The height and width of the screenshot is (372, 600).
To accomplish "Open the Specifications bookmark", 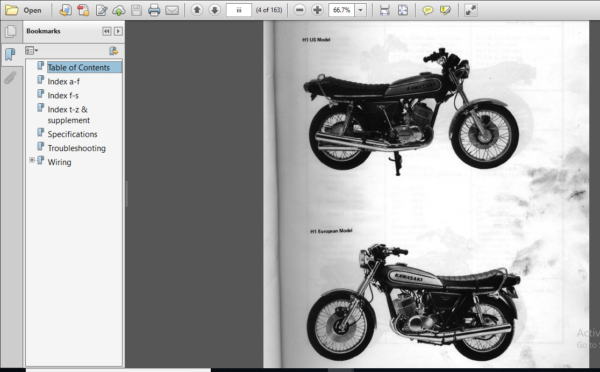I will [72, 134].
